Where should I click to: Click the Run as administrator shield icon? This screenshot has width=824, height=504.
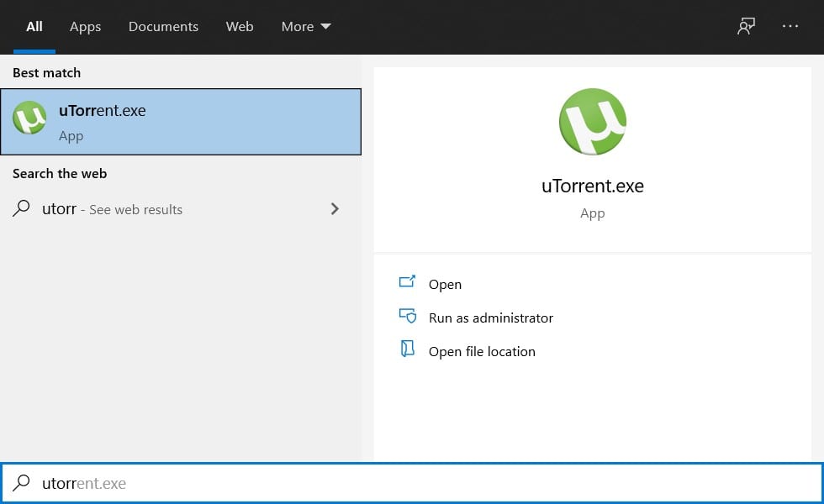tap(407, 316)
